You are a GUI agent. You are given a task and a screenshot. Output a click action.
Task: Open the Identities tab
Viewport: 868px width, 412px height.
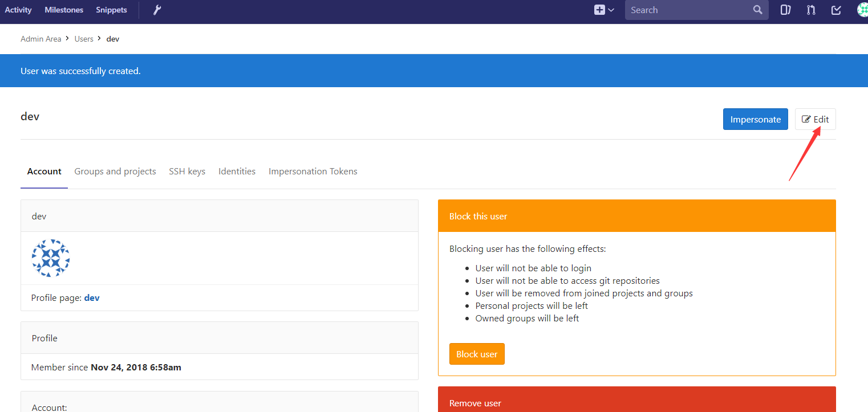coord(237,172)
